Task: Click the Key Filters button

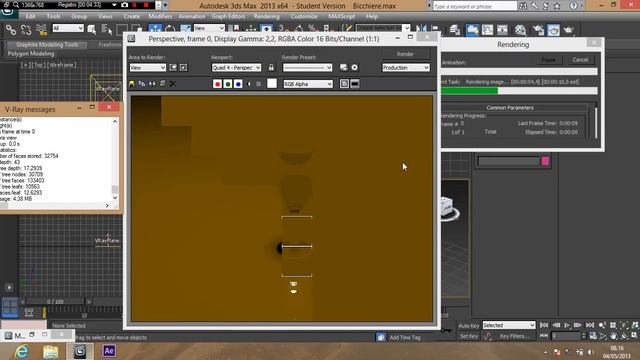Action: (514, 336)
